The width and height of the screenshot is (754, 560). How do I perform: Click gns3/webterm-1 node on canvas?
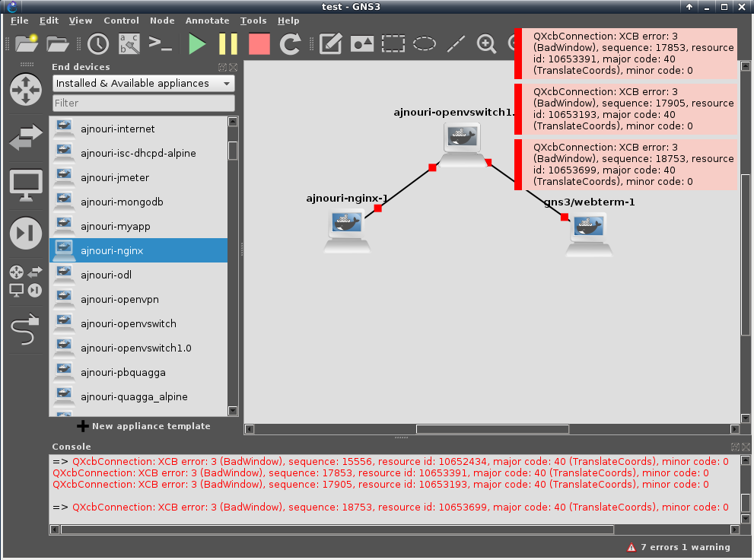coord(589,234)
